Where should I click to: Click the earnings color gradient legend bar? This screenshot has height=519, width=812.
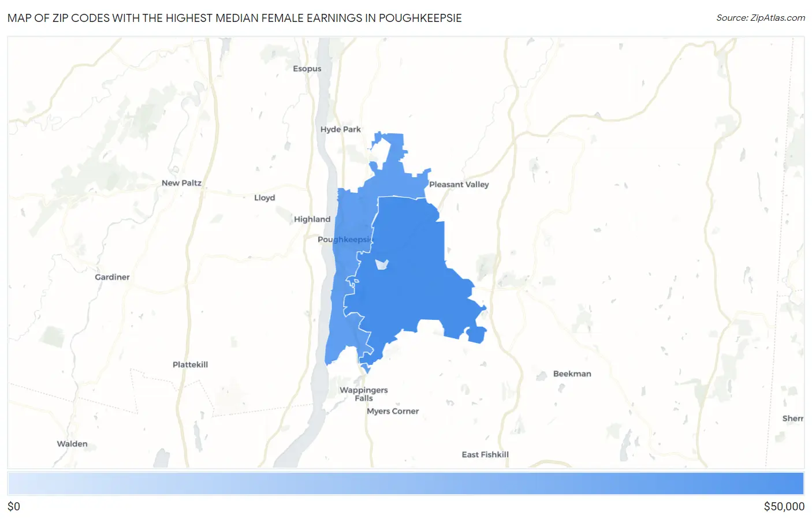click(x=405, y=484)
